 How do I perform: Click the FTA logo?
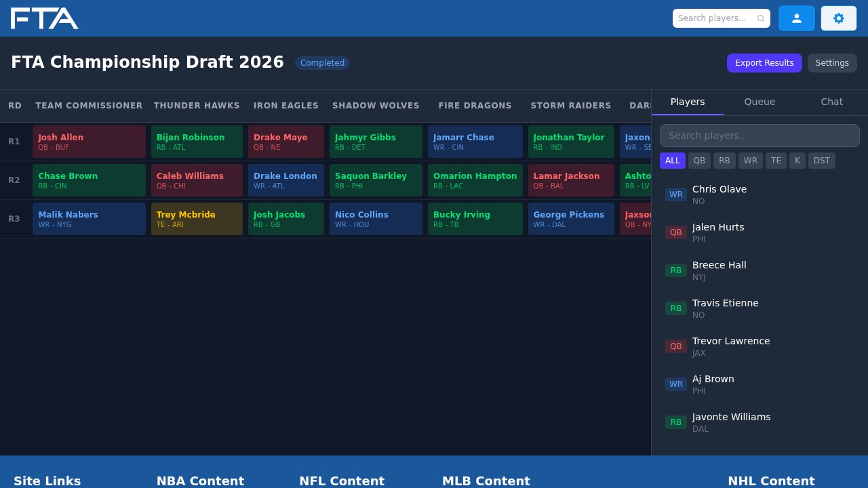(44, 18)
